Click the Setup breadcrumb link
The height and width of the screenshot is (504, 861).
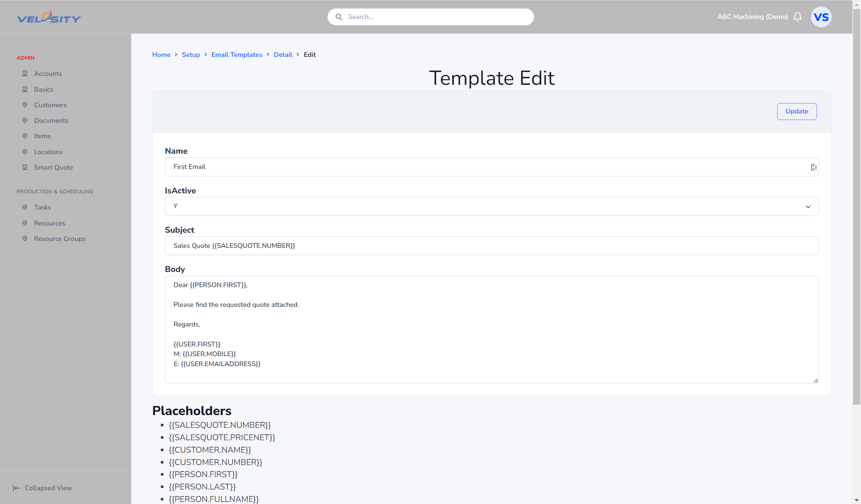pyautogui.click(x=191, y=54)
